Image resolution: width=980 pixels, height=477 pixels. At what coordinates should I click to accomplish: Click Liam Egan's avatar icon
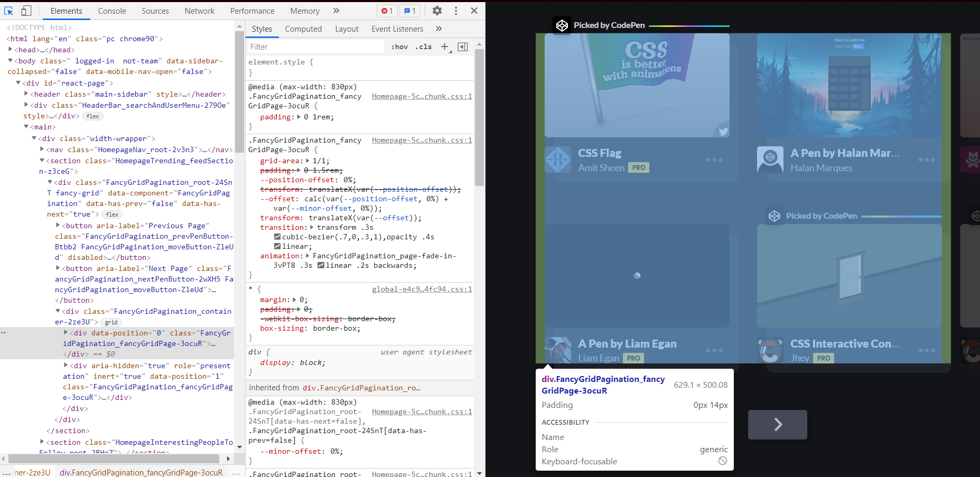tap(558, 350)
